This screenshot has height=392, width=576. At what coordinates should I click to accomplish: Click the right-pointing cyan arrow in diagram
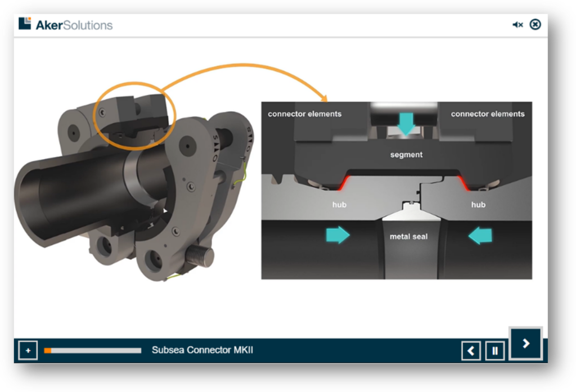[x=335, y=235]
